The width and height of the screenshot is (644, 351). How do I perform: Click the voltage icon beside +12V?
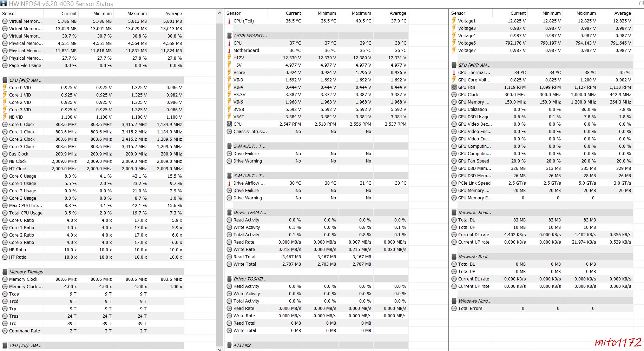point(229,58)
